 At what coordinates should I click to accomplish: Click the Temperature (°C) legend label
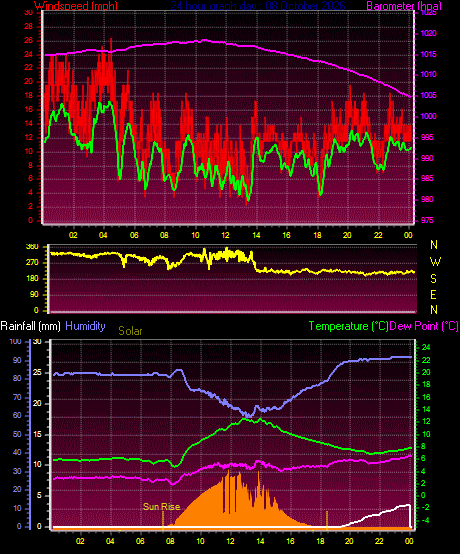click(x=348, y=326)
